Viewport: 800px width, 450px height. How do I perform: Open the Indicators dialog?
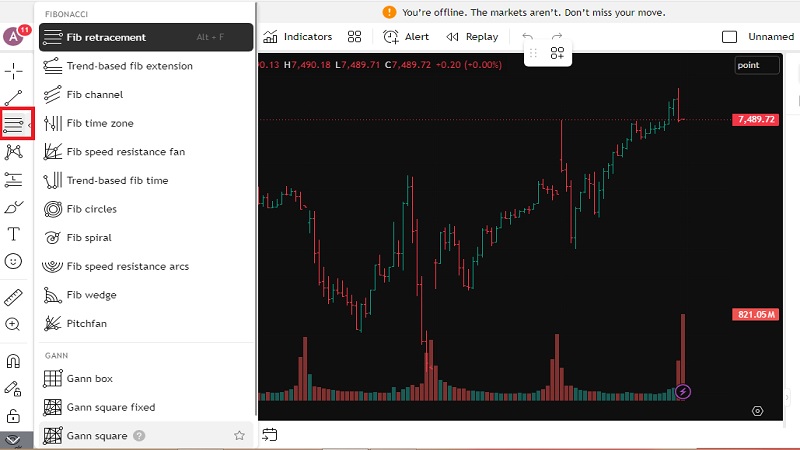297,37
